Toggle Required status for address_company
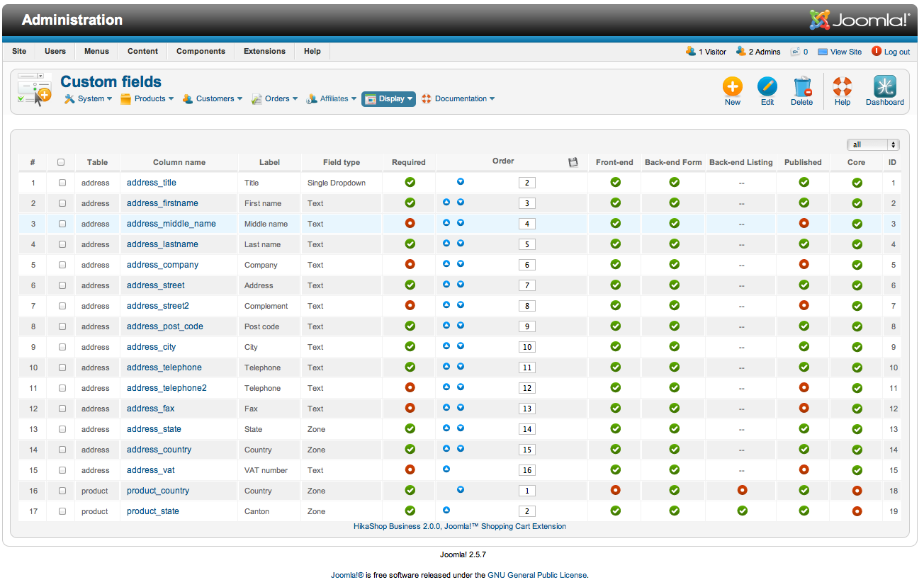924x587 pixels. [x=410, y=264]
